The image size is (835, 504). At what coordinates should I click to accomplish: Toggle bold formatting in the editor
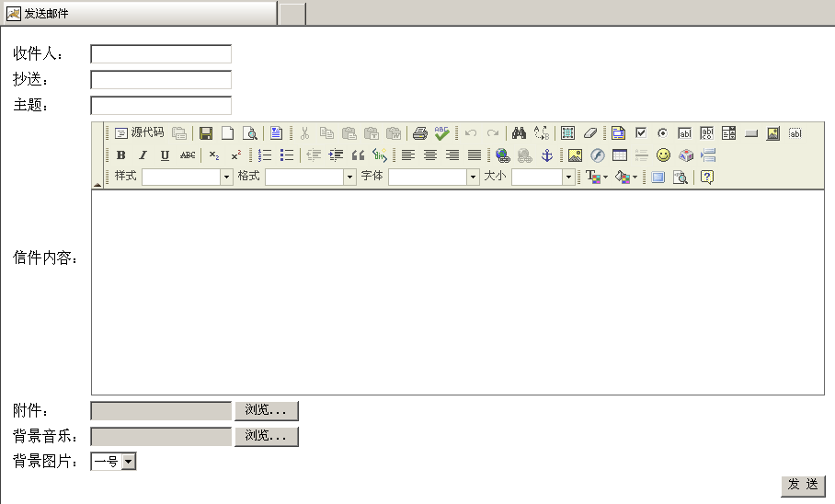(121, 155)
